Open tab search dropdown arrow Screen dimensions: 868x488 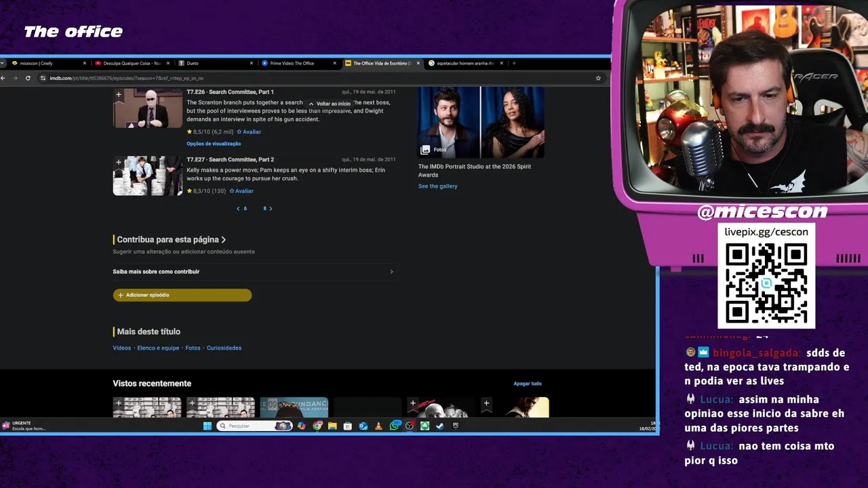tap(3, 63)
